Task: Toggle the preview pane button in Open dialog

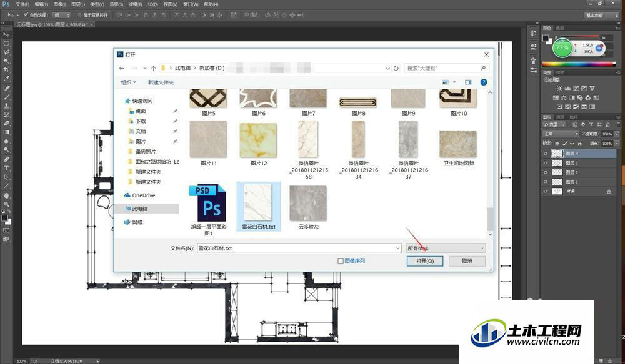Action: (x=468, y=82)
